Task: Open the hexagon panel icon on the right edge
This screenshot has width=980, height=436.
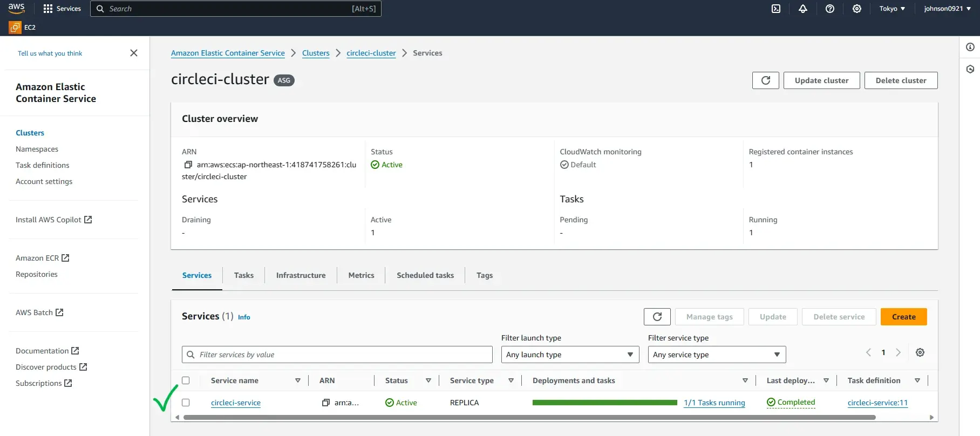Action: pyautogui.click(x=970, y=69)
